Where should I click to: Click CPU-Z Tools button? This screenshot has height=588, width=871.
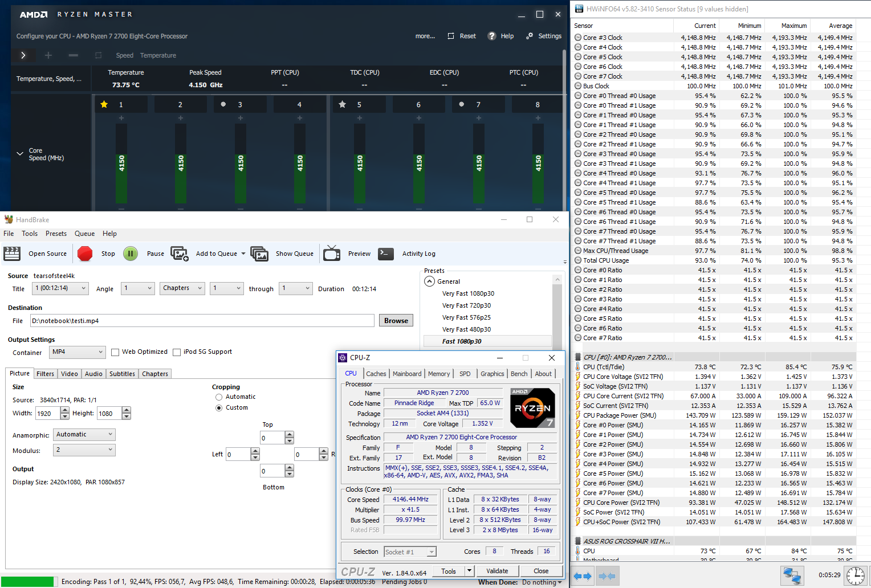[x=449, y=571]
